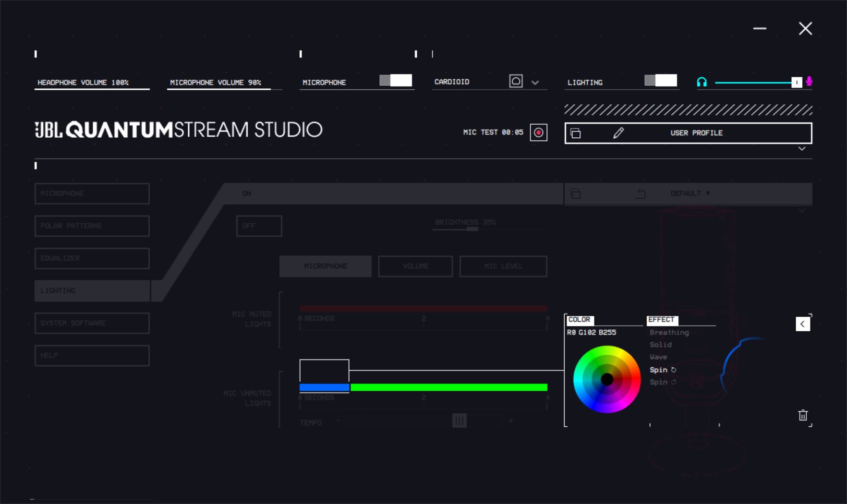The image size is (847, 504).
Task: Click the headphone monitor icon
Action: [702, 82]
